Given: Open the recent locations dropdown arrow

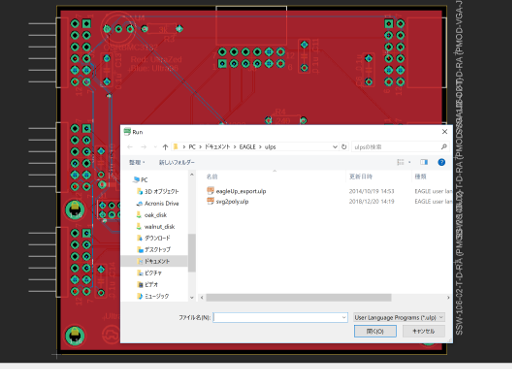Looking at the screenshot, I should click(x=155, y=147).
